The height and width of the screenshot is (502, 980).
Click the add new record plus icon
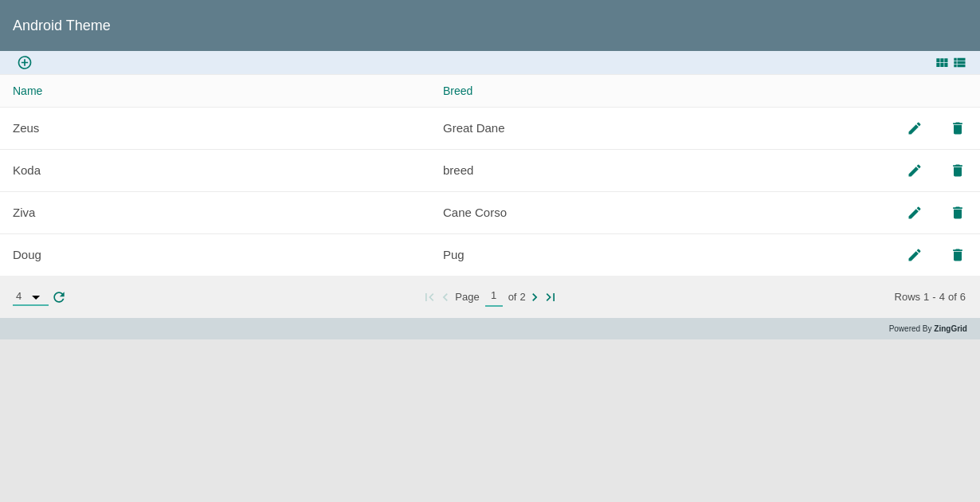click(x=24, y=62)
